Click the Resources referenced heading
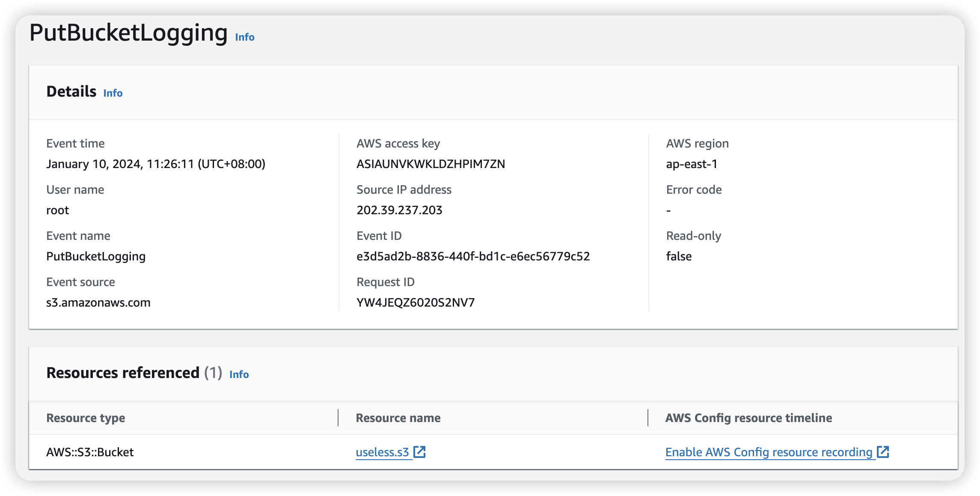The image size is (980, 496). [x=123, y=373]
